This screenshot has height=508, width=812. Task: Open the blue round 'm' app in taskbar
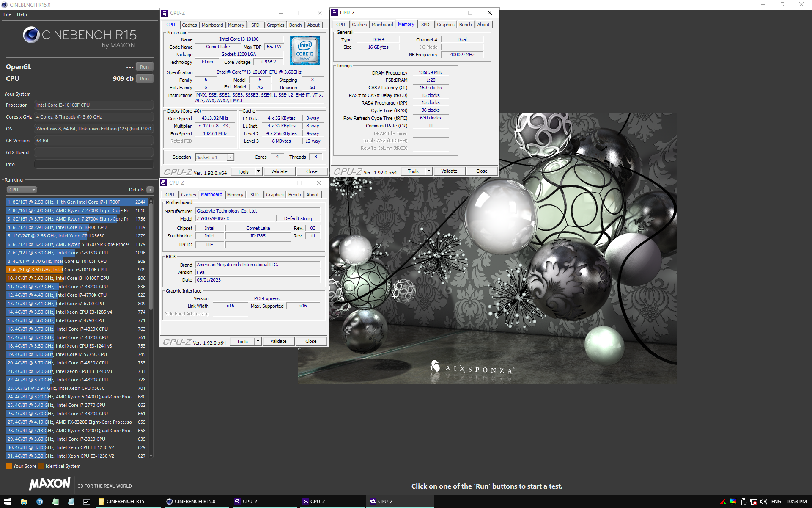click(x=40, y=501)
